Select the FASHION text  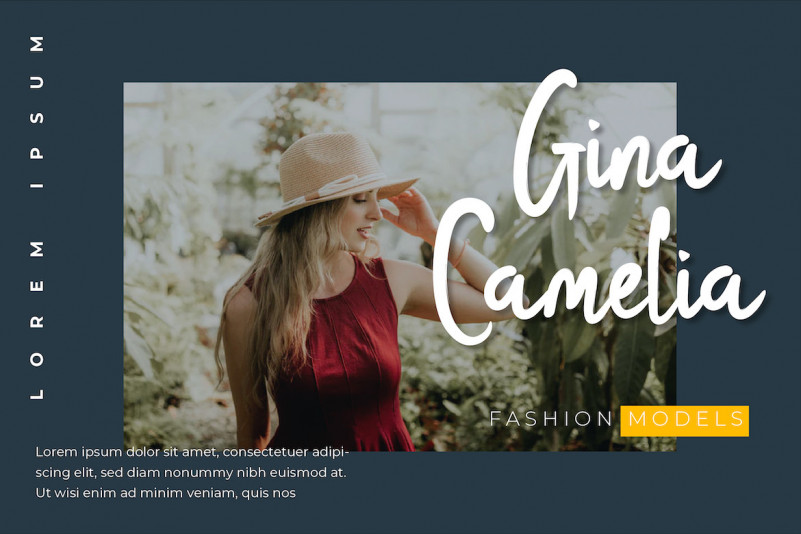coord(551,419)
